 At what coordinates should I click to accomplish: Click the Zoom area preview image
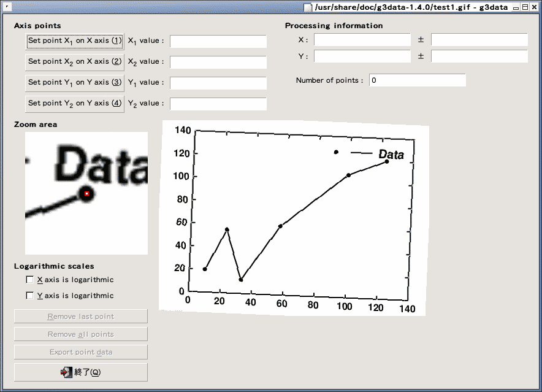click(x=86, y=193)
